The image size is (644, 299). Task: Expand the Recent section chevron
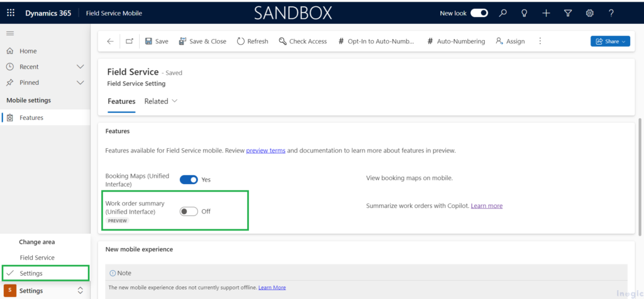80,67
